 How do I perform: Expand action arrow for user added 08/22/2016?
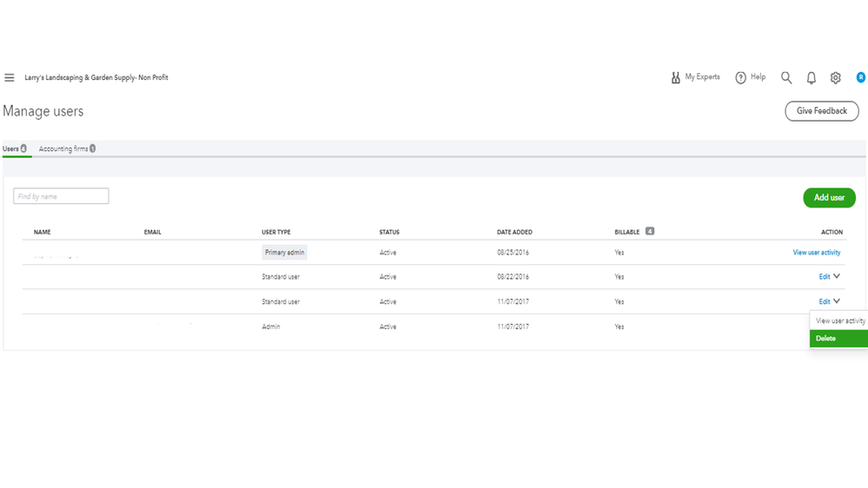click(x=837, y=277)
